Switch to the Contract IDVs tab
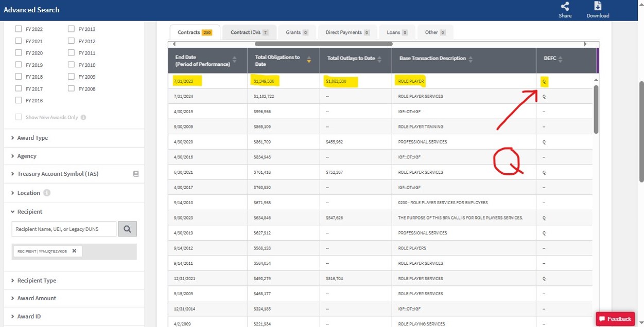644x327 pixels. click(250, 32)
